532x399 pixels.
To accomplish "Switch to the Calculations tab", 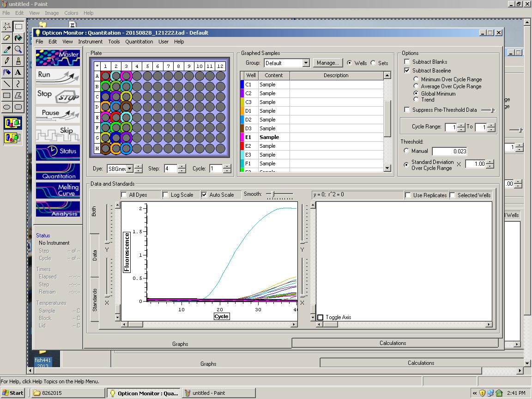I will point(393,343).
